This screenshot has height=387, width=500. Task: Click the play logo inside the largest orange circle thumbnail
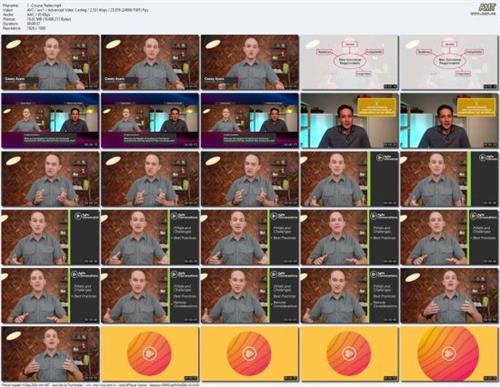448,354
